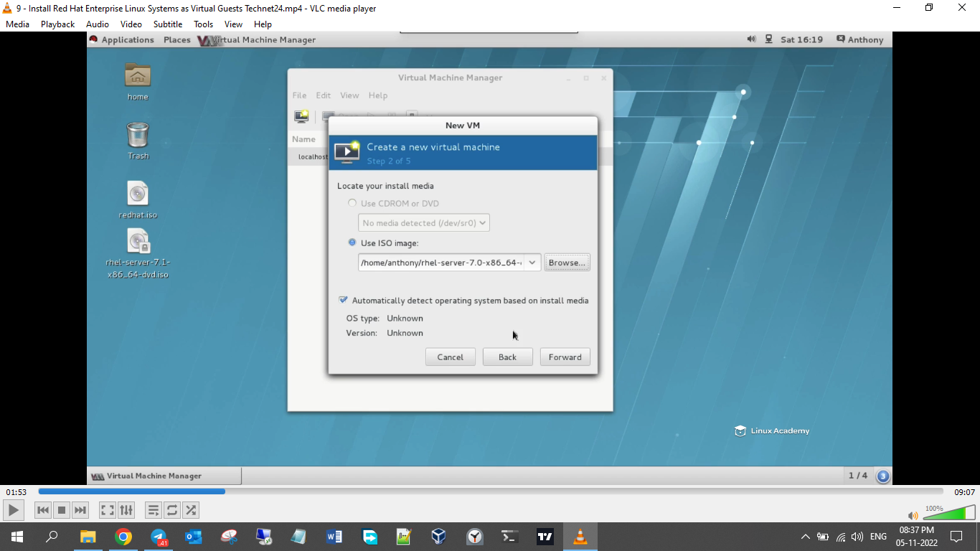Open the terminal icon in taskbar
980x551 pixels.
(509, 537)
